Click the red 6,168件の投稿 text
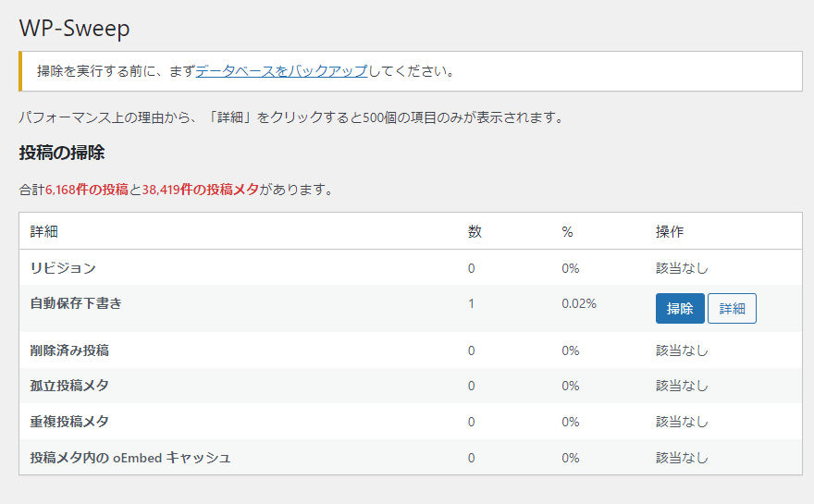 pos(87,190)
